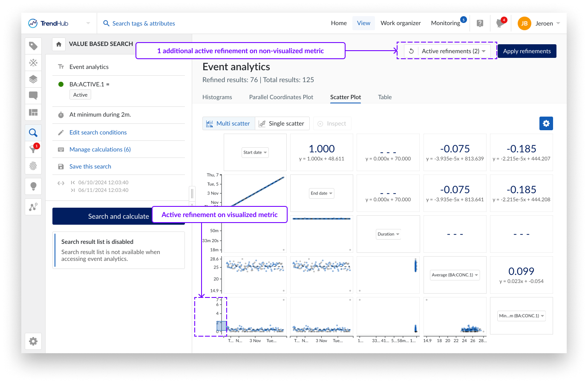Open the lightbulb insights icon
This screenshot has height=383, width=588.
(x=33, y=186)
